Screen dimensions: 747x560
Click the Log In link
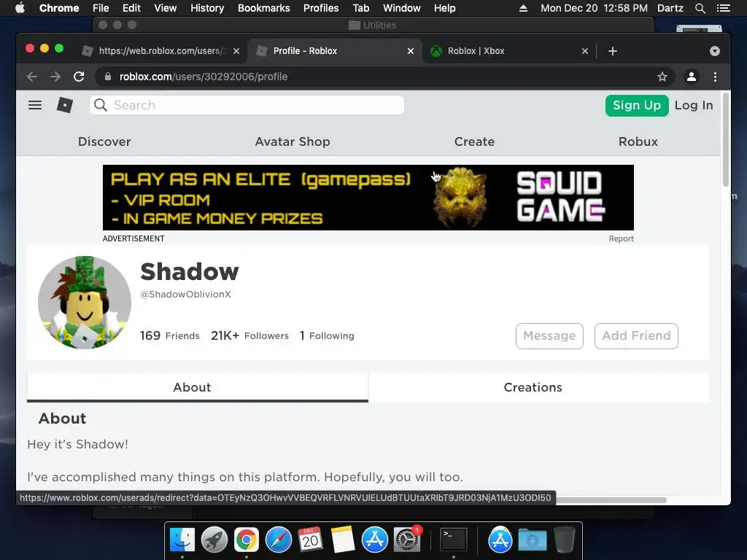[694, 105]
